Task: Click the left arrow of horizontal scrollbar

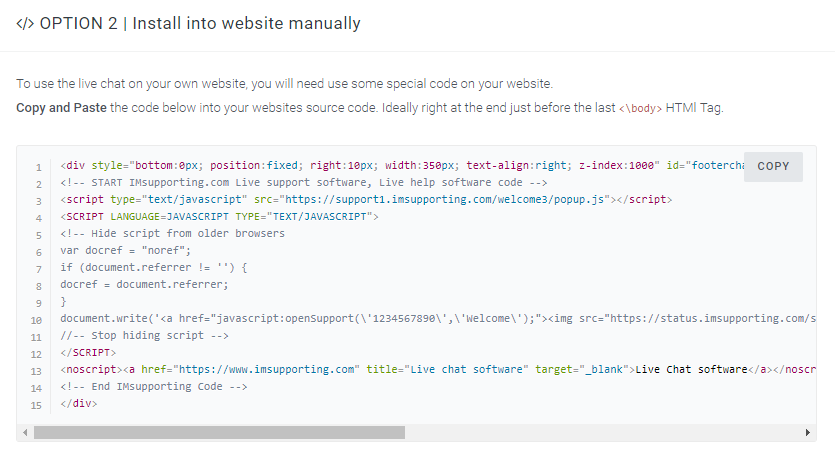Action: (25, 433)
